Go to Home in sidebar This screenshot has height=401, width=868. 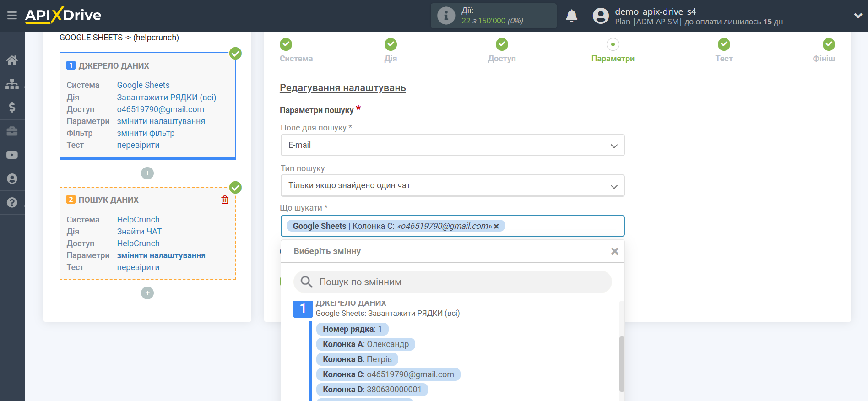pyautogui.click(x=12, y=60)
